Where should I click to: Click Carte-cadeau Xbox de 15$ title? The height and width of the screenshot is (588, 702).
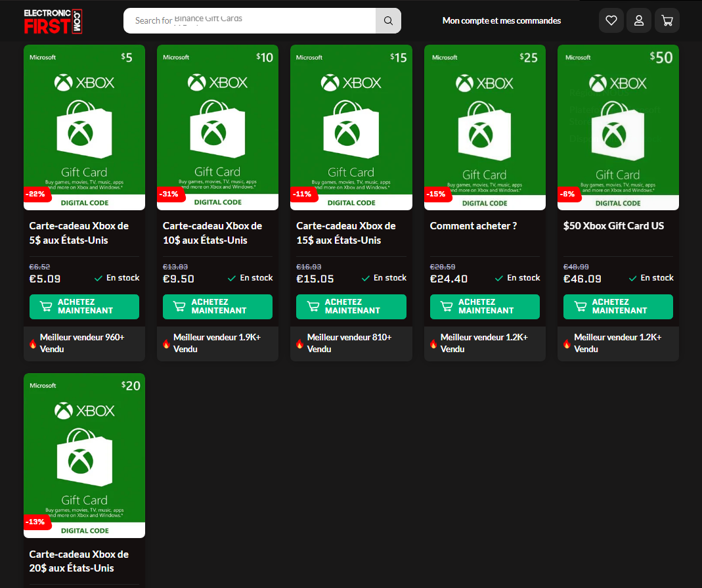click(345, 233)
